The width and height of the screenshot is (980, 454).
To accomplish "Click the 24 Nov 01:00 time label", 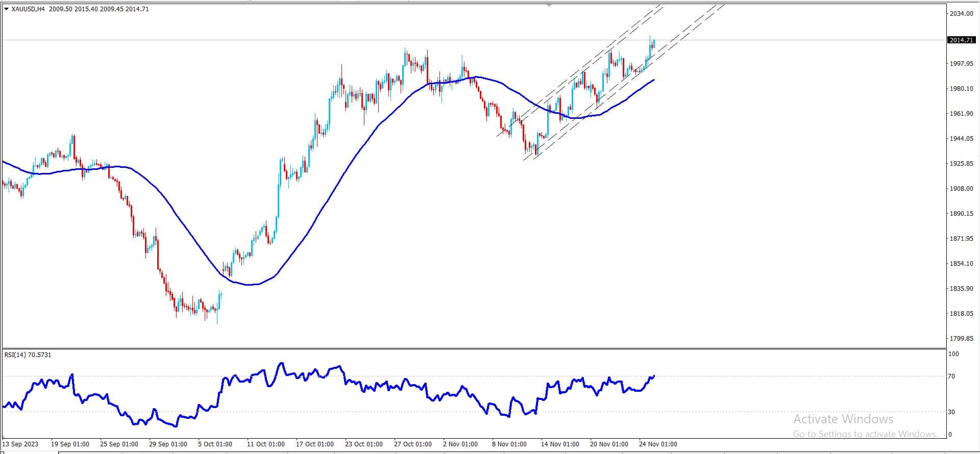I will (x=658, y=444).
